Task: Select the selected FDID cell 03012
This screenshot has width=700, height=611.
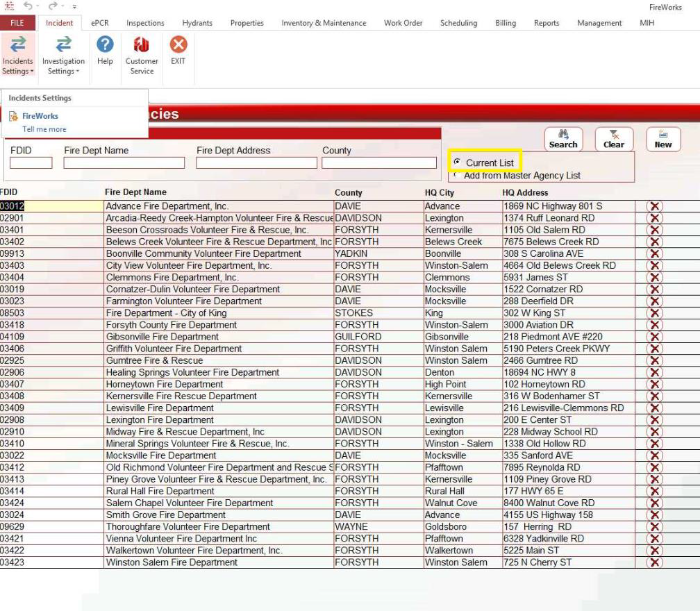Action: click(x=51, y=206)
